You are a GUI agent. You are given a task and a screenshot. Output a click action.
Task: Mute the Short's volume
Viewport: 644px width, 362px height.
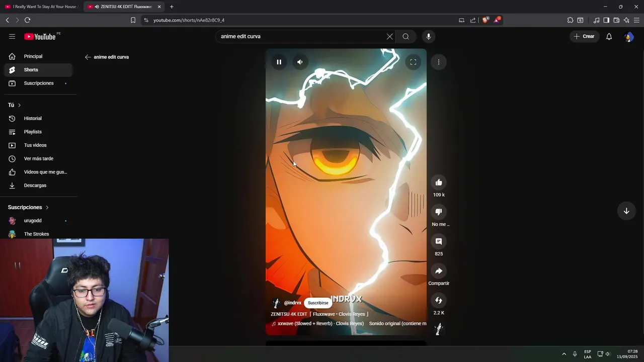pos(300,62)
